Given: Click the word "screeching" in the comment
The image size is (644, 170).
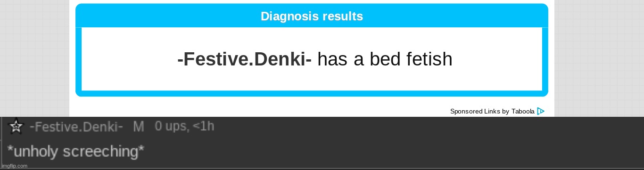Looking at the screenshot, I should pos(102,152).
